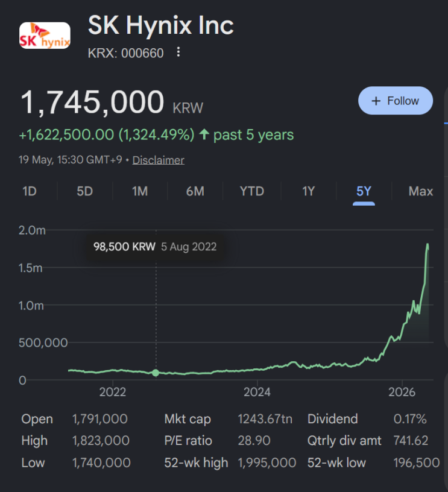Click the 52-wk high value 1,995,000
This screenshot has width=448, height=492.
(x=267, y=462)
